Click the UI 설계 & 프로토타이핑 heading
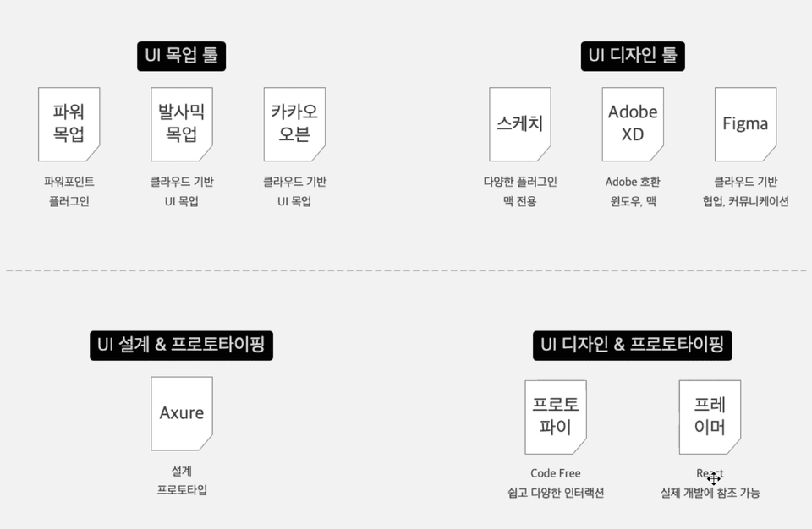Screen dimensions: 812x529 click(181, 346)
